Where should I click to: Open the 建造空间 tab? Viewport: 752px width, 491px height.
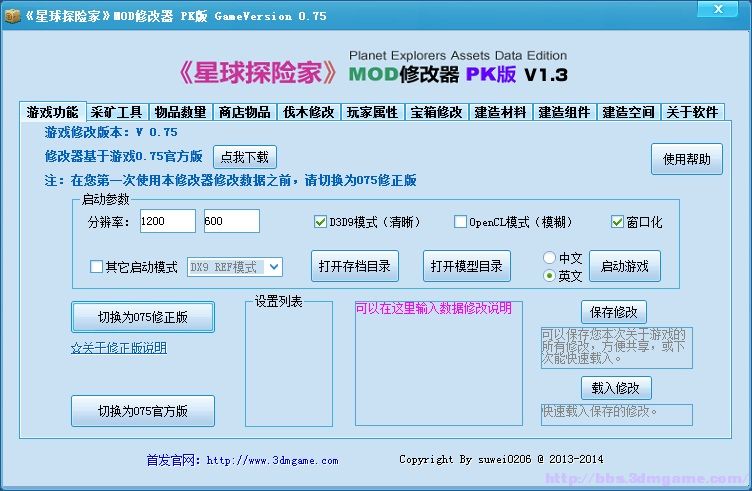click(x=629, y=112)
